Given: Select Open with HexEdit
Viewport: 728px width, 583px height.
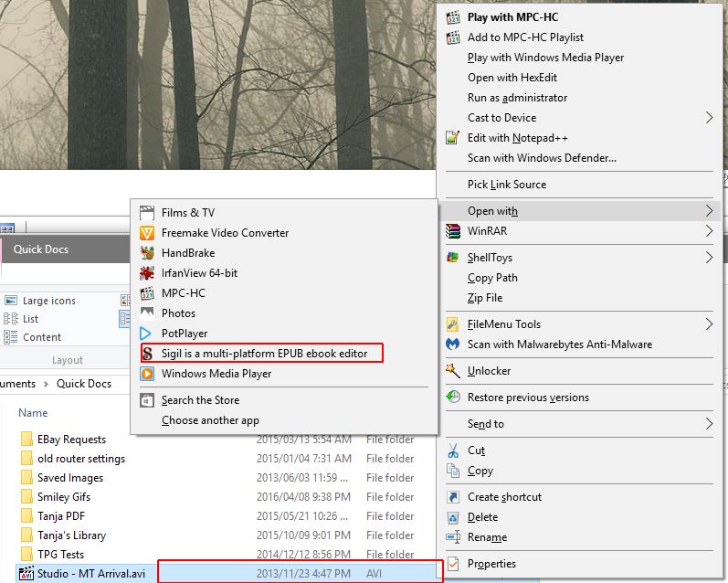Looking at the screenshot, I should click(512, 78).
